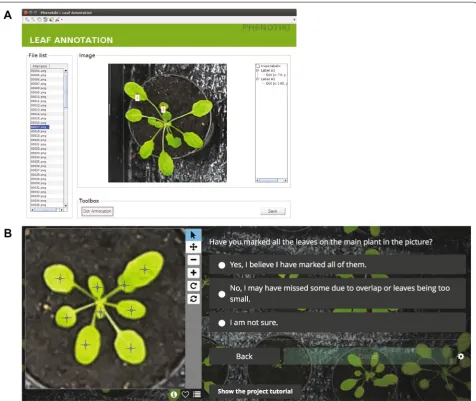Zoom in with the plus button
This screenshot has height=401, width=476.
(193, 273)
